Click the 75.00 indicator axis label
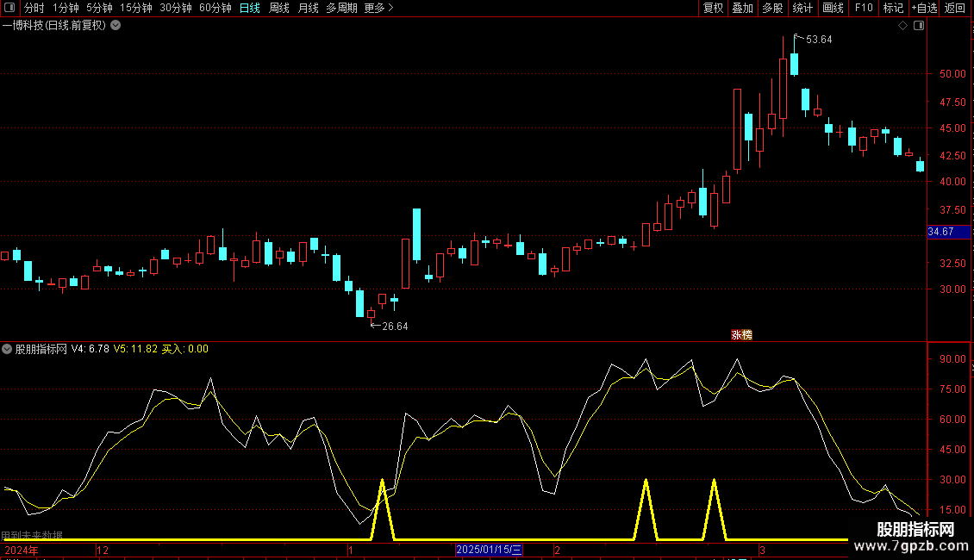The width and height of the screenshot is (974, 560). (952, 390)
